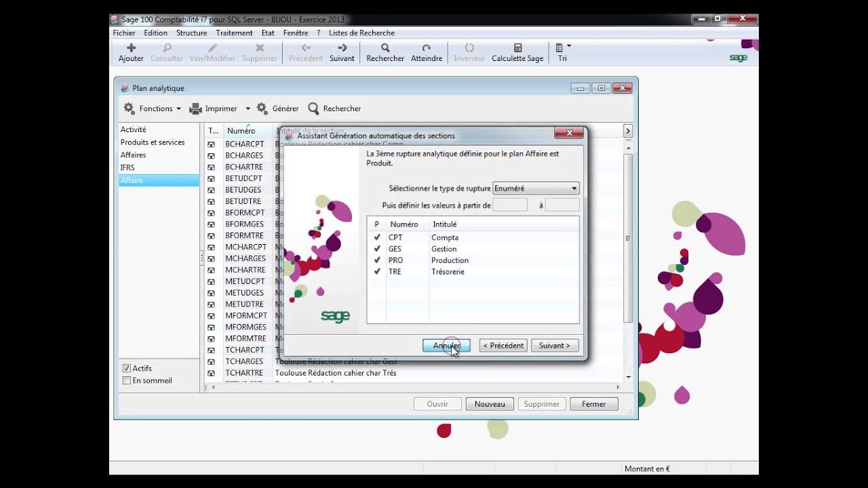Go to Précédent record arrow icon
Image resolution: width=868 pixels, height=488 pixels.
[306, 47]
